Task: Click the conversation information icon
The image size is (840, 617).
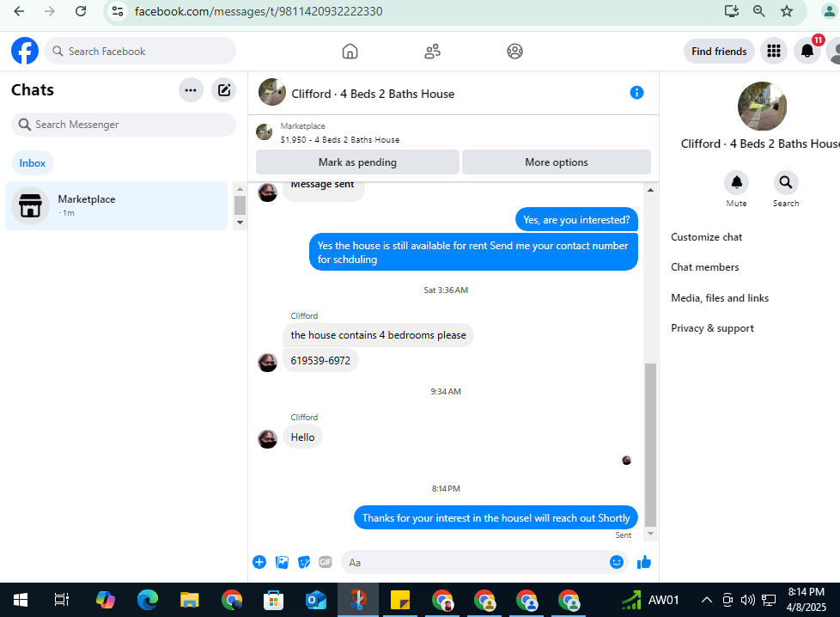Action: click(x=636, y=93)
